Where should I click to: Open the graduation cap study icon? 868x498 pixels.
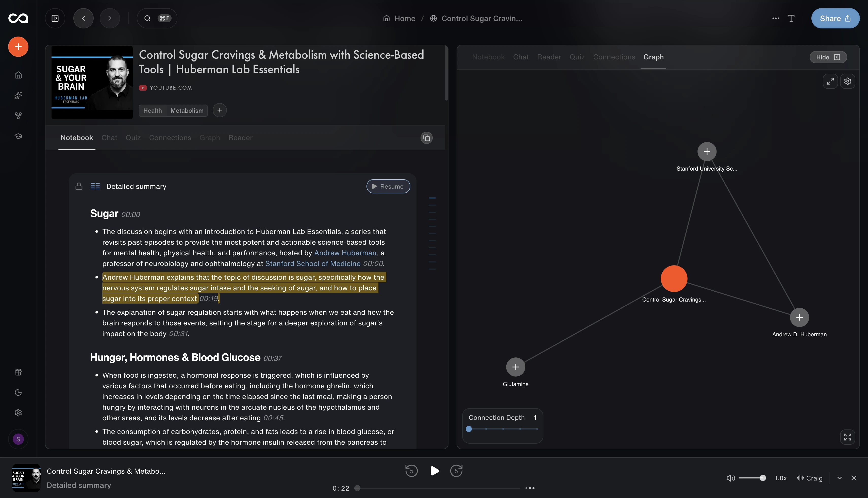click(x=18, y=136)
